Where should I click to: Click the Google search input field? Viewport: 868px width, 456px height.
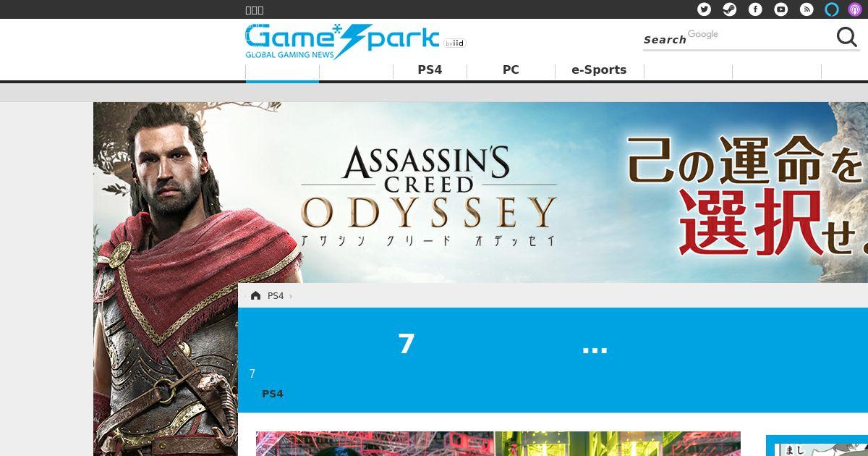[x=759, y=38]
